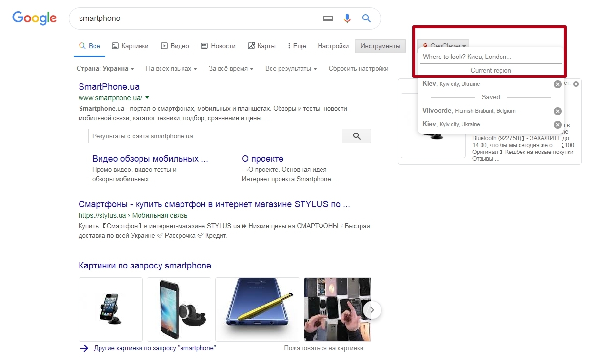Start voice search with the microphone icon
602x364 pixels.
pos(347,19)
